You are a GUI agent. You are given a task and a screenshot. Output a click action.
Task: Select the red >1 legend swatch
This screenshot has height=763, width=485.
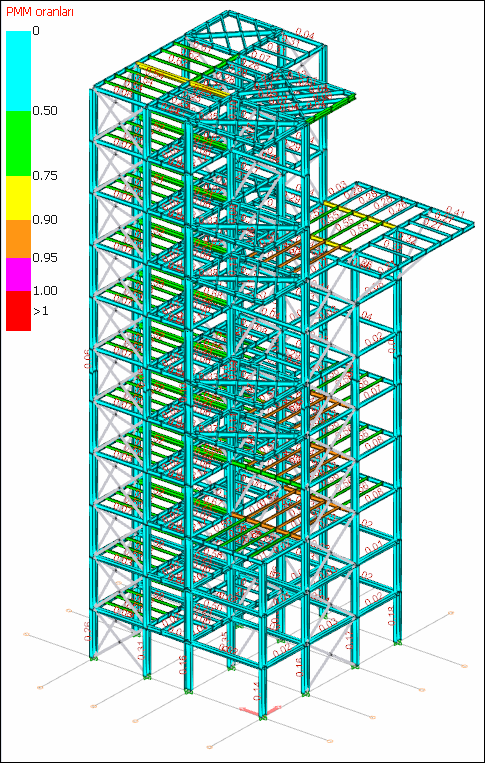[18, 311]
